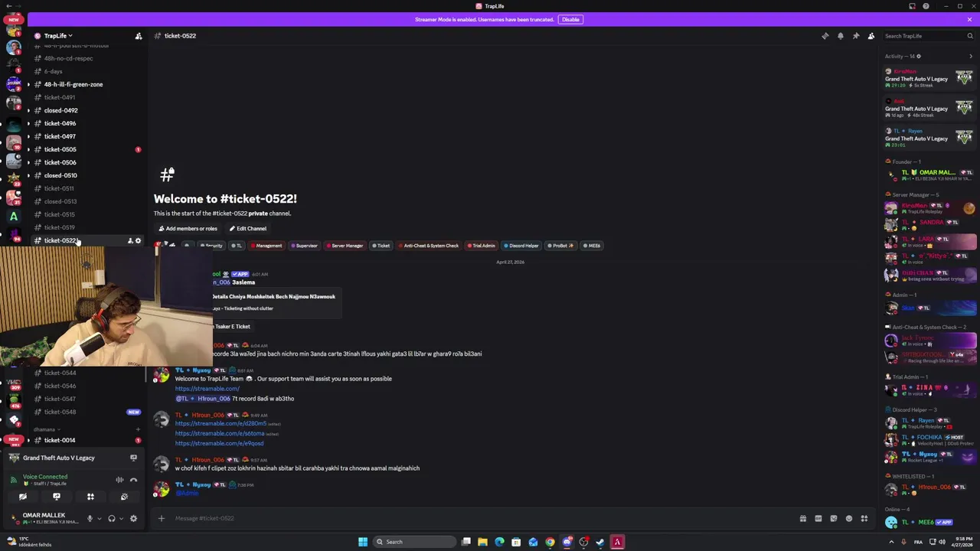Image resolution: width=980 pixels, height=551 pixels.
Task: Disable Streamer Mode via Disable button
Action: point(570,19)
